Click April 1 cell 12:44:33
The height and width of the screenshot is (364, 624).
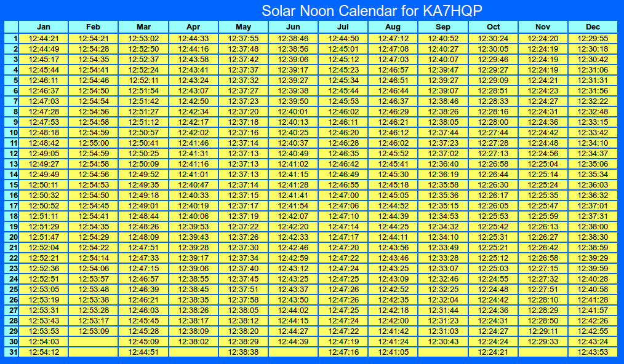193,39
